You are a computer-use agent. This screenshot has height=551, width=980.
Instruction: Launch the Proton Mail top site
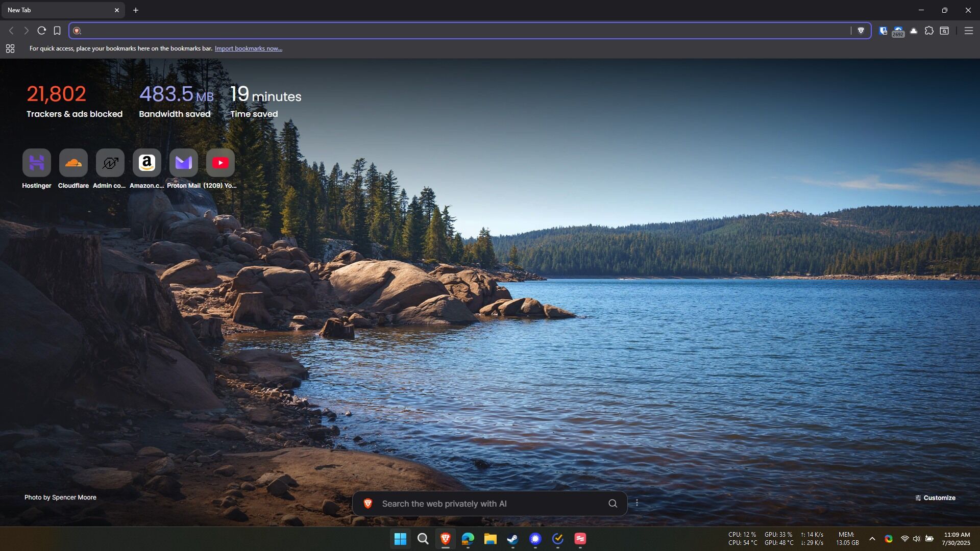pos(184,163)
